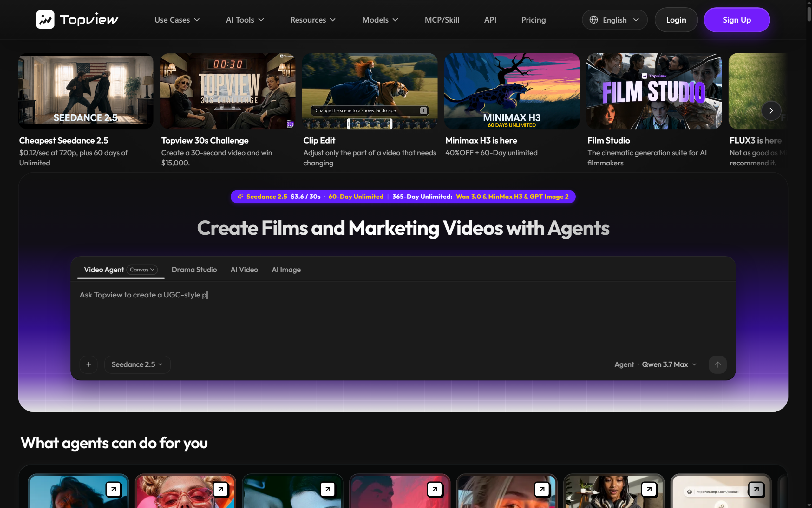The width and height of the screenshot is (812, 508).
Task: Click the 'FLUX3 is here' title
Action: tap(756, 140)
